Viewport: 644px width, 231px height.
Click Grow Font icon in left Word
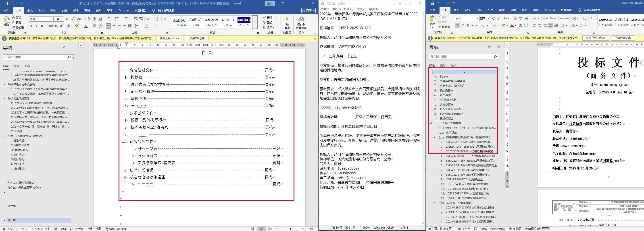click(x=67, y=19)
